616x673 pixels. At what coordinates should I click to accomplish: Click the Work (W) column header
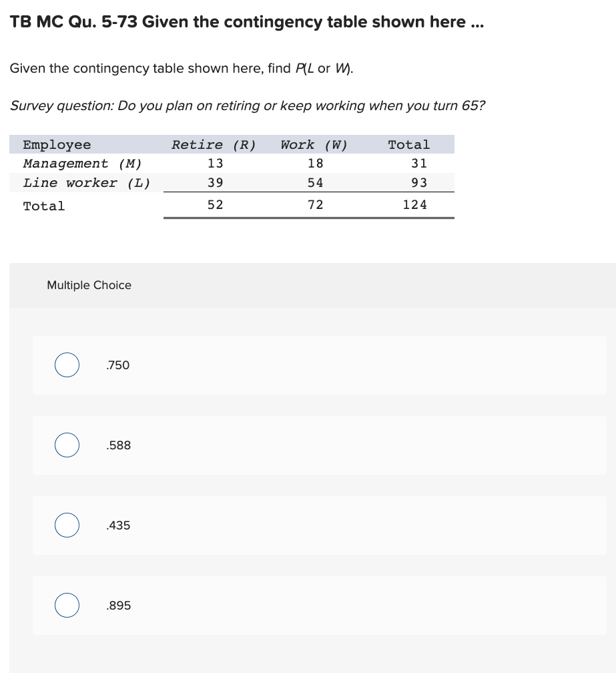(x=314, y=144)
